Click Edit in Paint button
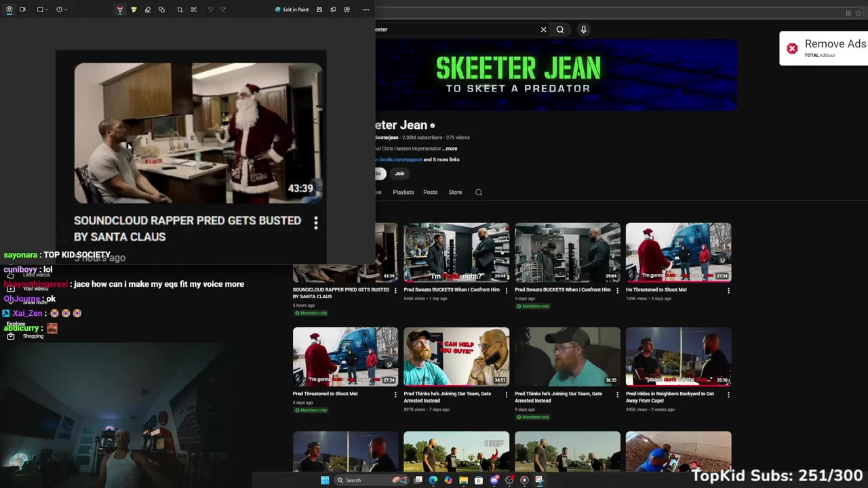Image resolution: width=868 pixels, height=488 pixels. (x=292, y=9)
